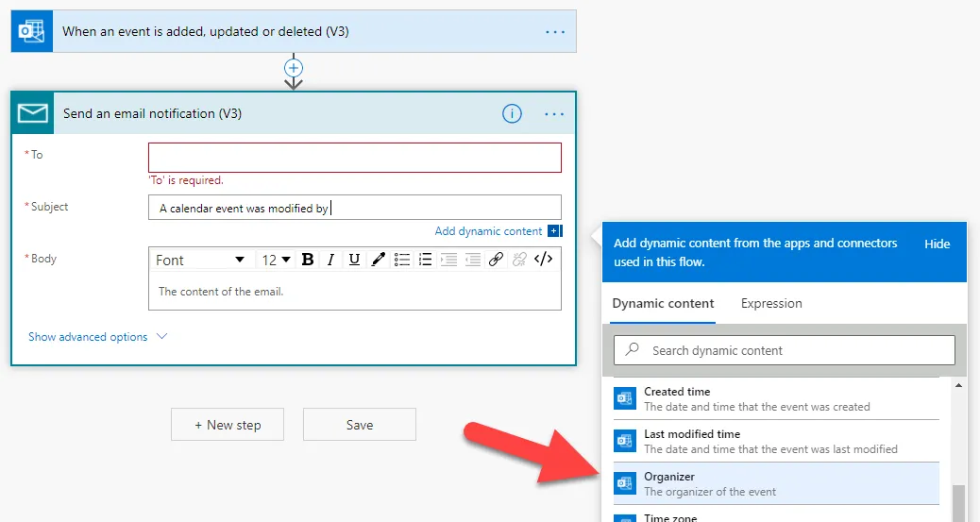The width and height of the screenshot is (980, 522).
Task: Expand Show advanced options
Action: coord(98,337)
